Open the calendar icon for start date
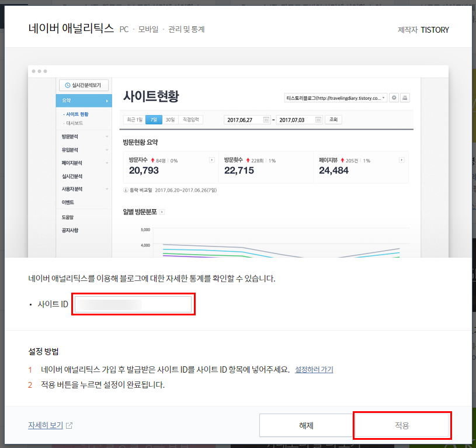476x448 pixels. [266, 120]
